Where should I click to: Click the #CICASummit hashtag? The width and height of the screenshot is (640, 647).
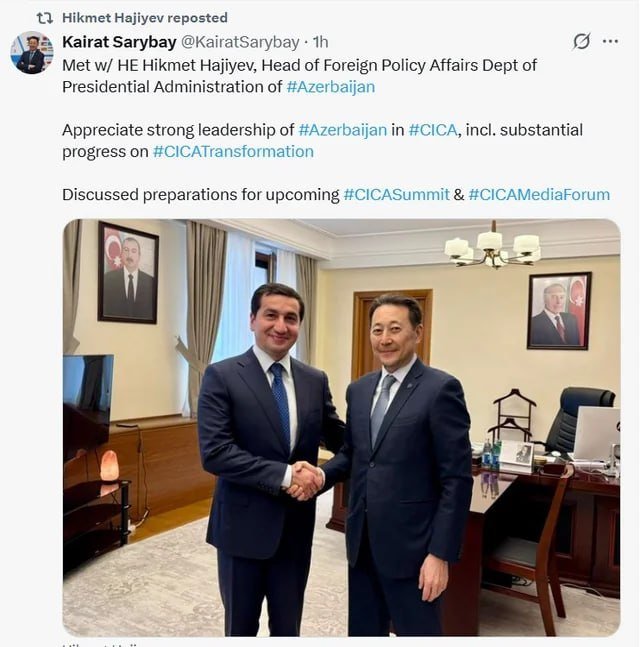(396, 194)
